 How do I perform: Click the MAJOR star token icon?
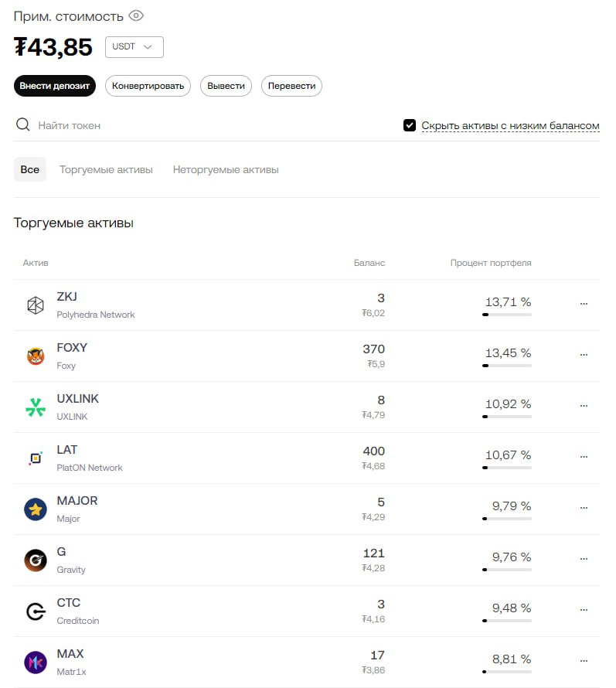(36, 509)
